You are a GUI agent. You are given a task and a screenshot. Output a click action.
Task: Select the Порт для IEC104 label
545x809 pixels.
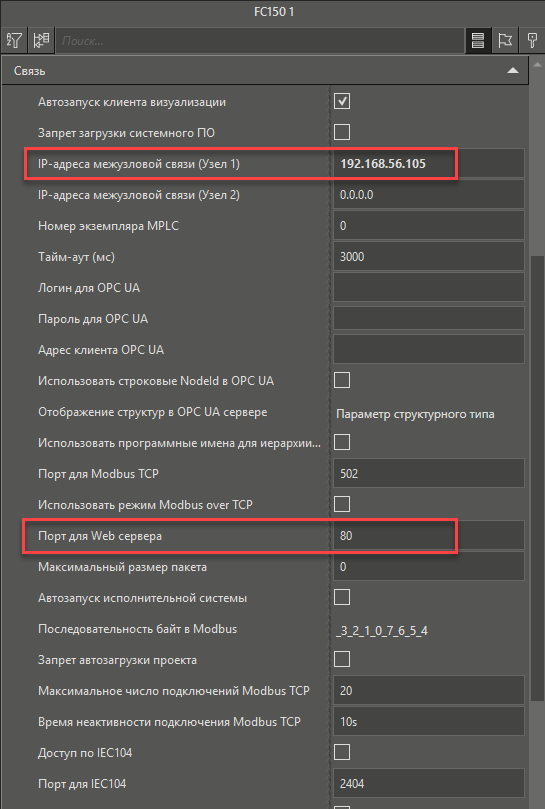(82, 784)
